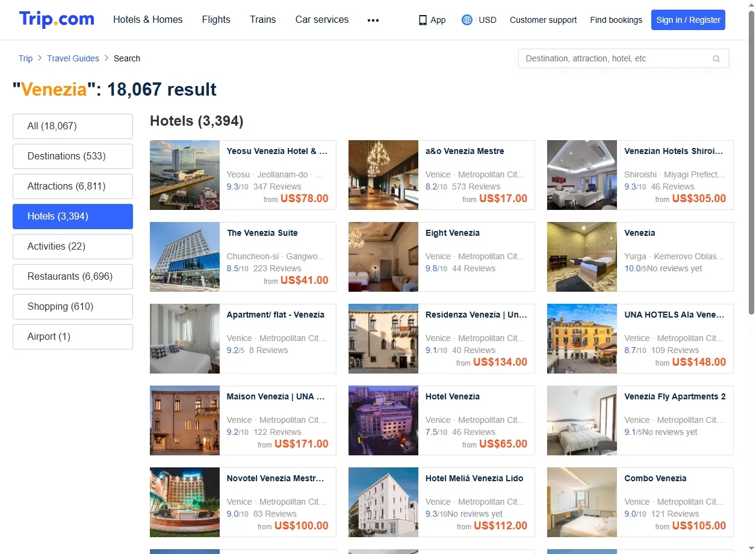Click Apartment/ flat - Venezia title
756x554 pixels.
(275, 315)
